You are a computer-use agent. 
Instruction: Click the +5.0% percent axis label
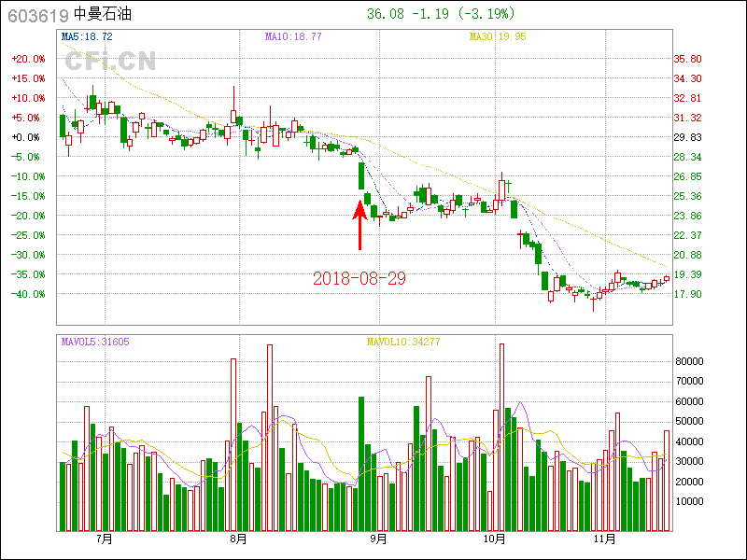(26, 118)
